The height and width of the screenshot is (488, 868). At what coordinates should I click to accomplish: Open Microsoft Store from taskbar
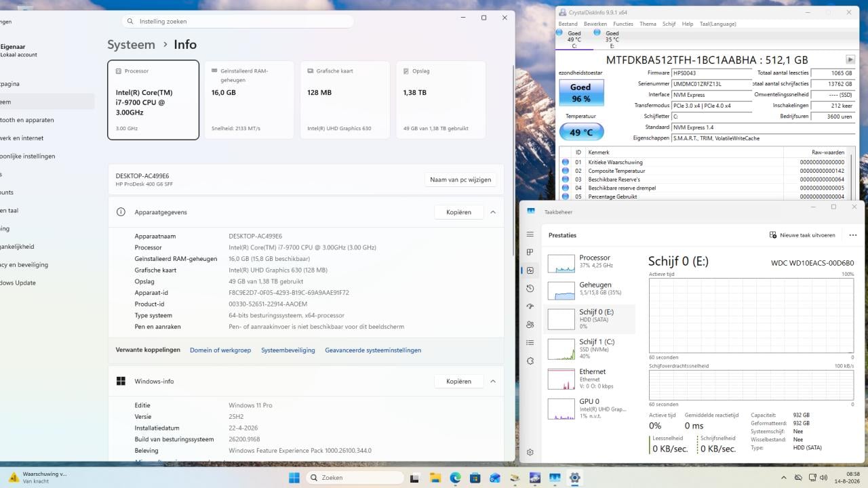tap(475, 478)
